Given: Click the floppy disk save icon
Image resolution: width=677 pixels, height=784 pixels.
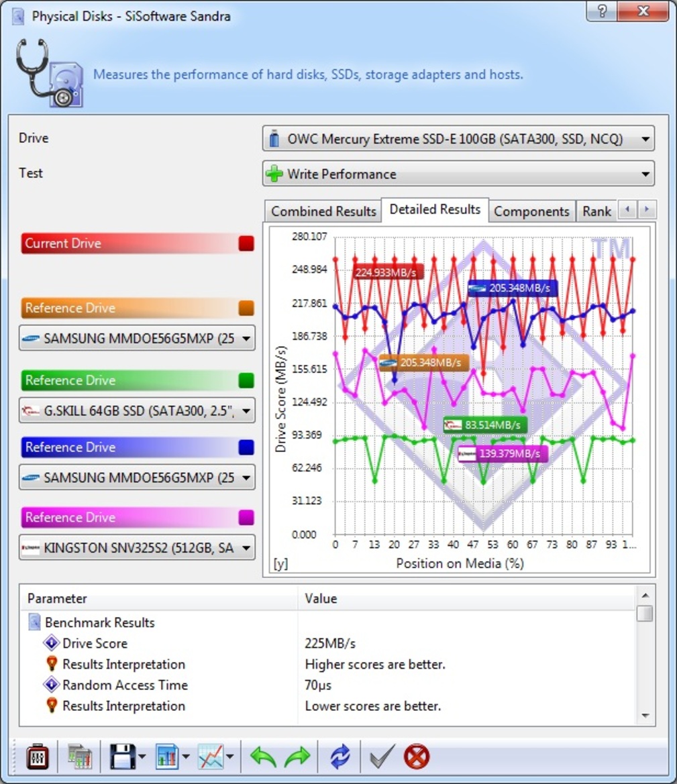Looking at the screenshot, I should point(123,757).
